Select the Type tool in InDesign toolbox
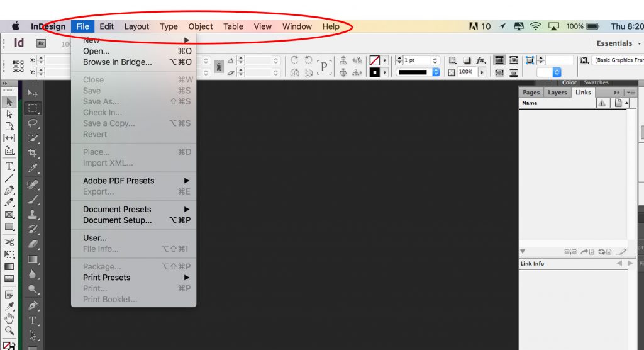Image resolution: width=644 pixels, height=350 pixels. (9, 166)
